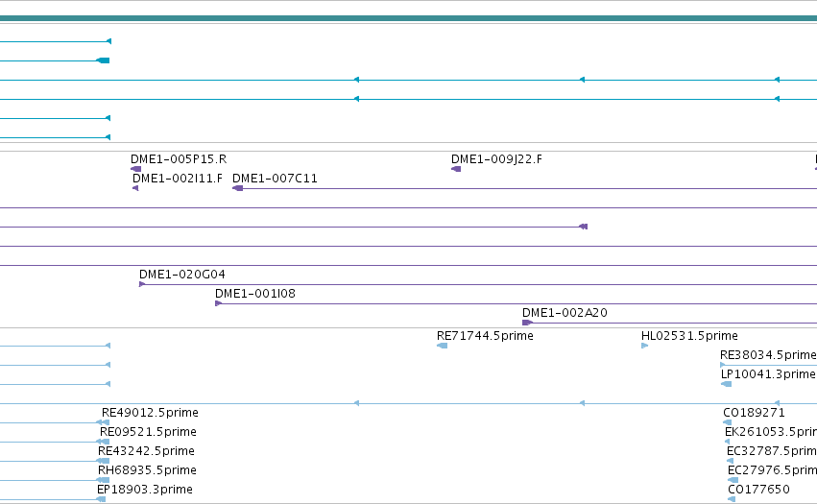Screen dimensions: 817x504
Task: Select the RH68935.5prime EST label
Action: [x=148, y=470]
